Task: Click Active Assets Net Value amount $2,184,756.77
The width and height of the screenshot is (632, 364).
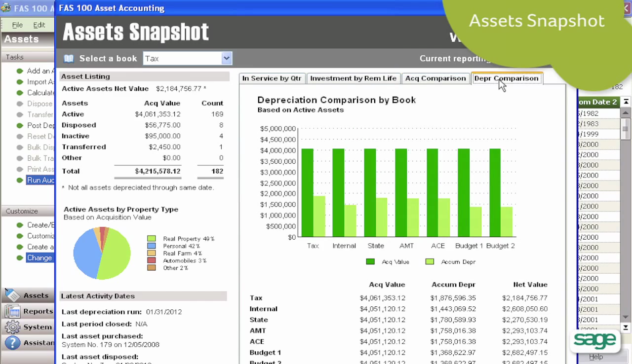Action: coord(179,89)
